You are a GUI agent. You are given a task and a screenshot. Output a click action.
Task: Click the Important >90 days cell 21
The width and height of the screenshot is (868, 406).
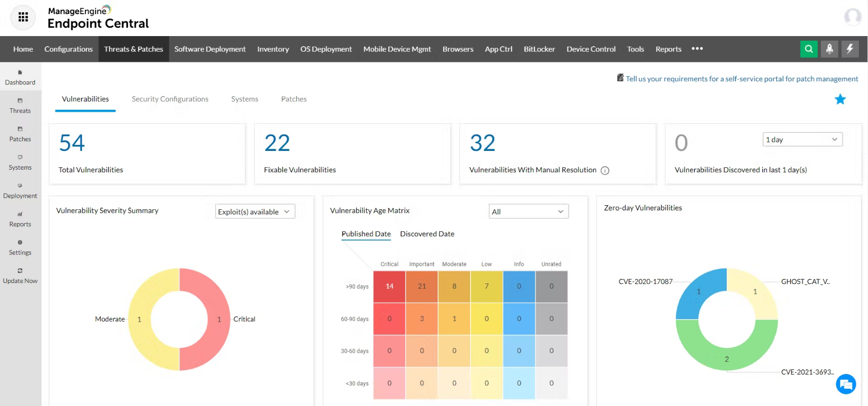click(422, 287)
